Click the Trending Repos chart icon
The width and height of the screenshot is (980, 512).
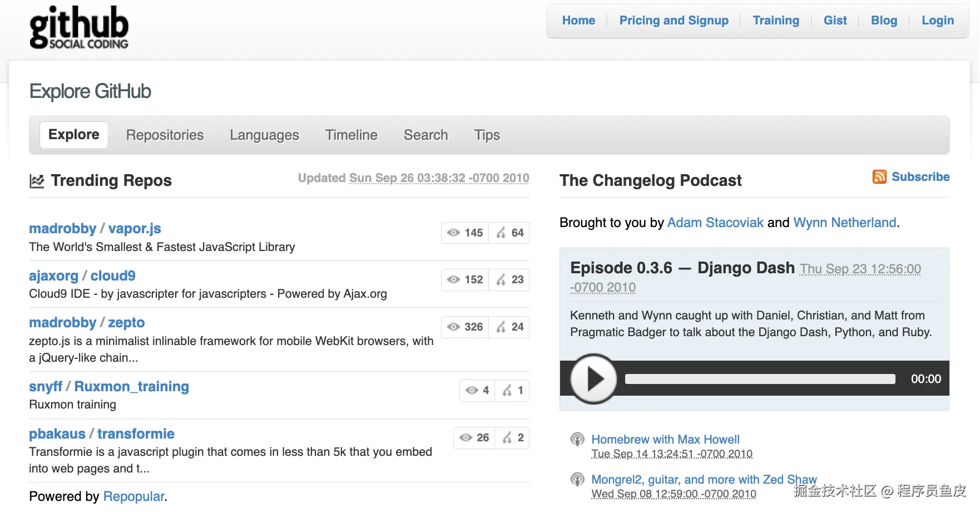37,181
